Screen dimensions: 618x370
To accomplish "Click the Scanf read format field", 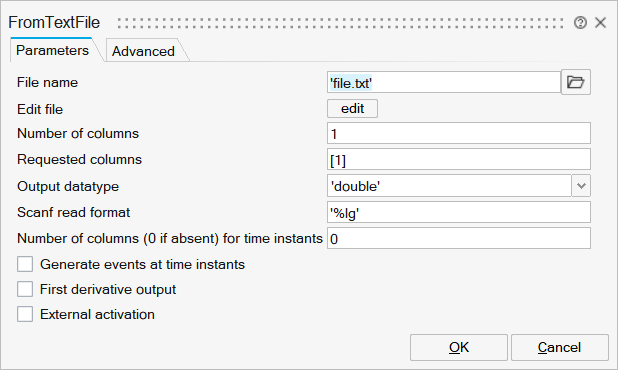I will point(459,212).
